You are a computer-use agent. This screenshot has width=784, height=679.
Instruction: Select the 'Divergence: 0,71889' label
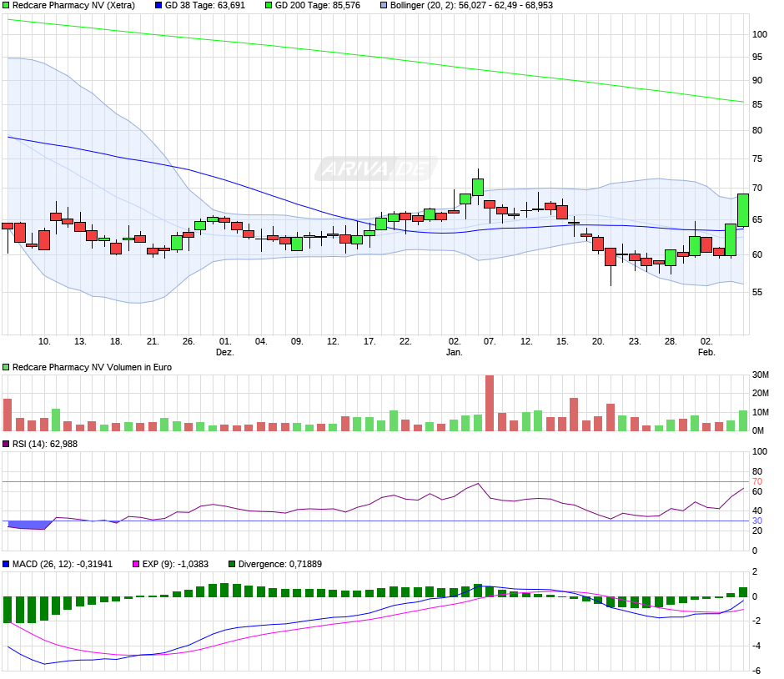click(x=280, y=564)
